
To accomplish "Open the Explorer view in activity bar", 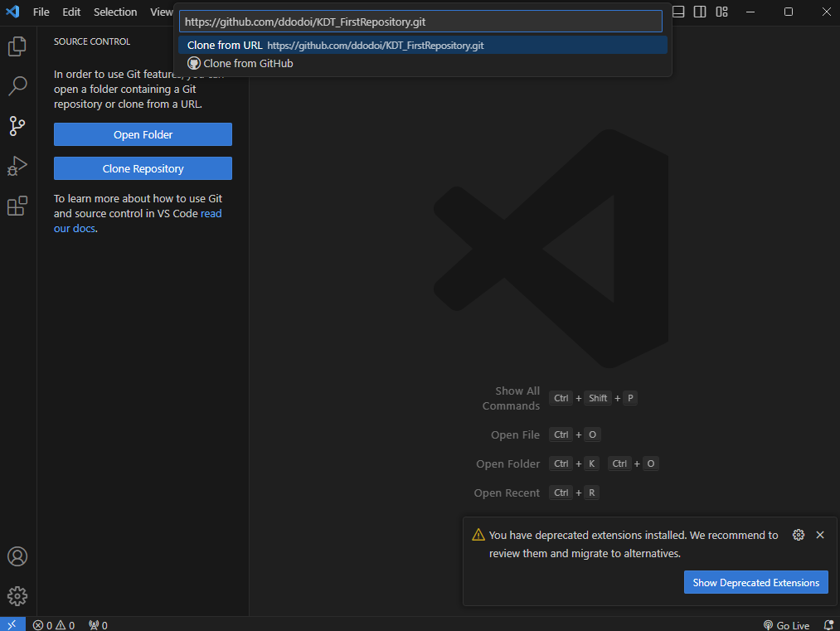I will pyautogui.click(x=17, y=46).
